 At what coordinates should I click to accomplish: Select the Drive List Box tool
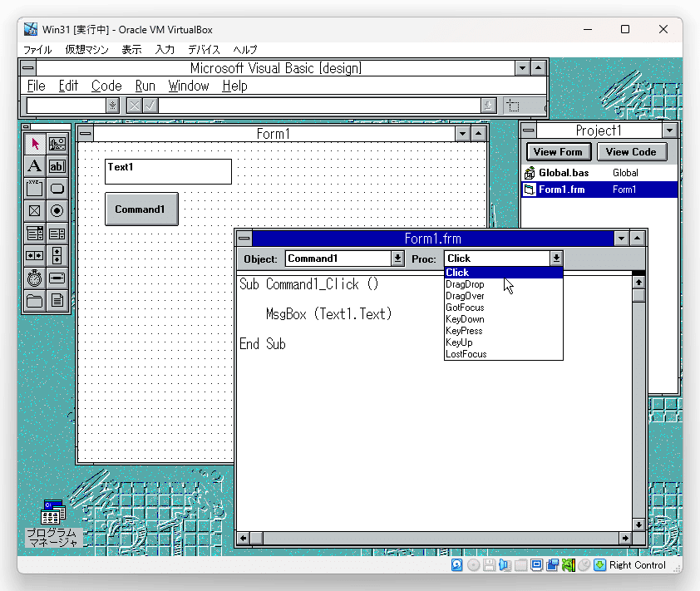tap(57, 278)
